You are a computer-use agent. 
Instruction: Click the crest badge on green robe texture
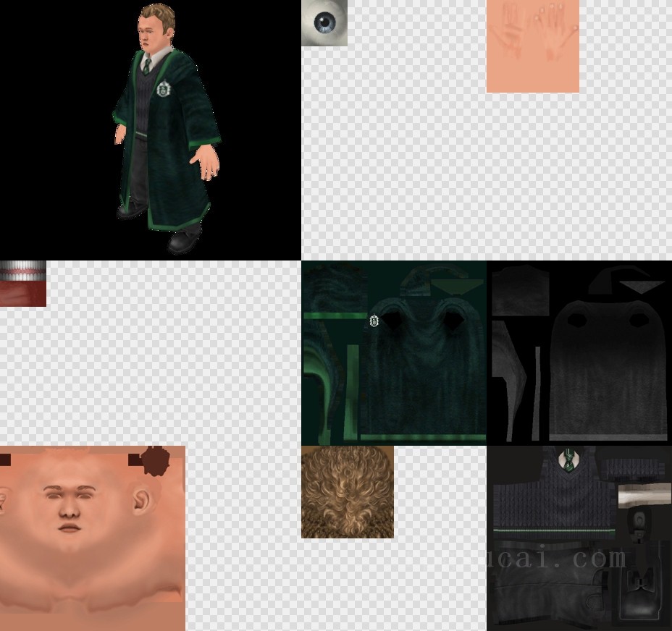(374, 321)
